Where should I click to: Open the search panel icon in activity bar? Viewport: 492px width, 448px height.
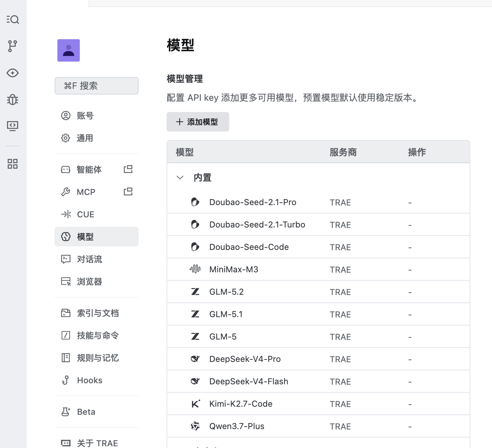(13, 19)
